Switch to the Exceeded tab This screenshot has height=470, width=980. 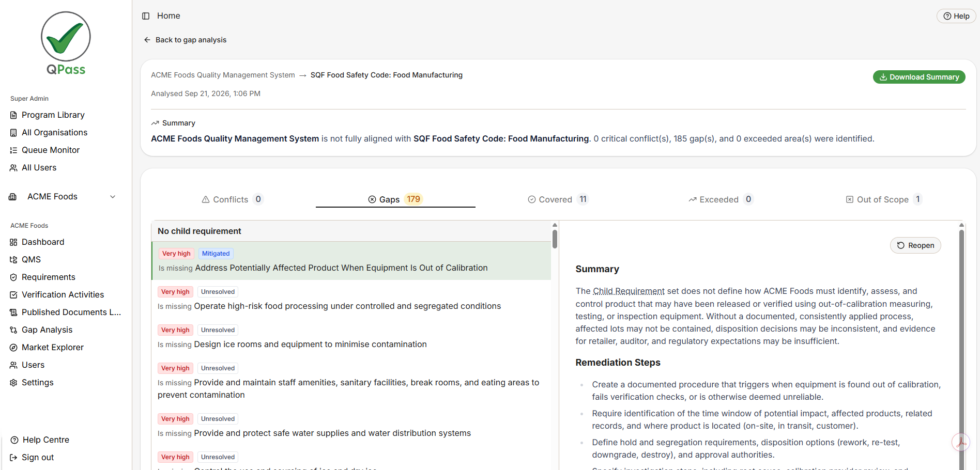721,199
